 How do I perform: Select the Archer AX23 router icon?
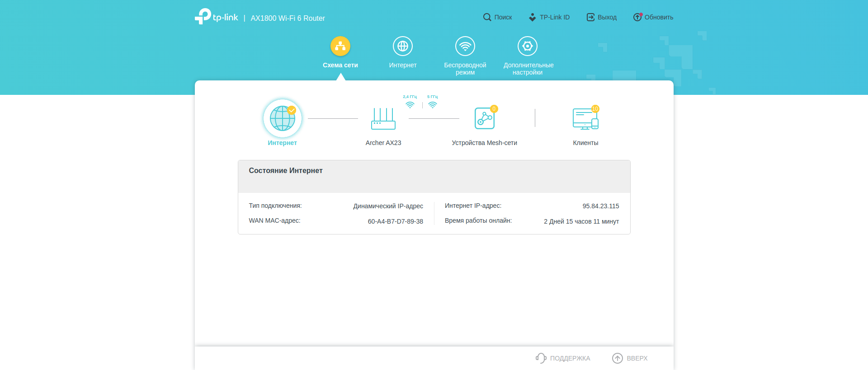(x=383, y=118)
